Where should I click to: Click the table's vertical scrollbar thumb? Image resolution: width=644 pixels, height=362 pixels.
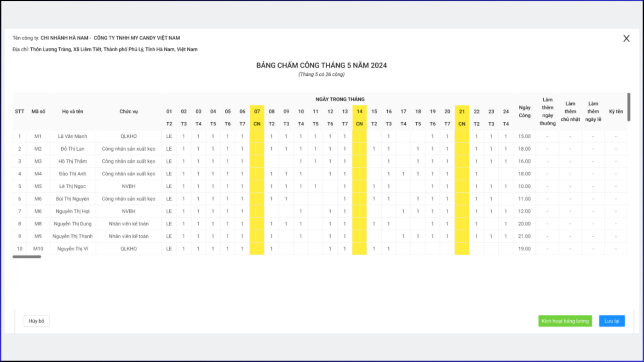[629, 107]
